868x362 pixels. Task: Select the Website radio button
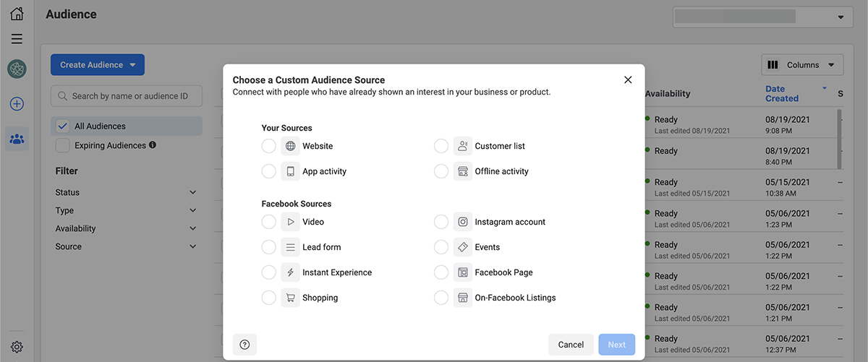[268, 146]
